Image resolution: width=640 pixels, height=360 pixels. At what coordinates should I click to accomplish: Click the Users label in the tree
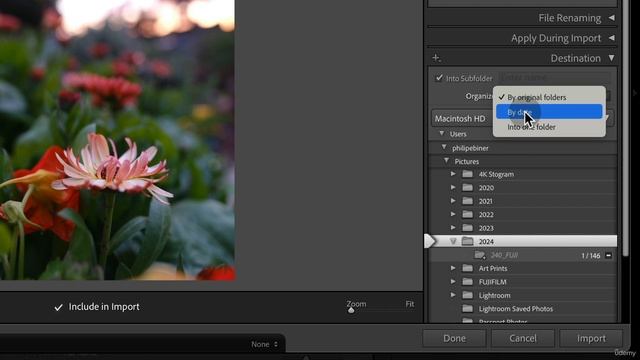tap(458, 134)
